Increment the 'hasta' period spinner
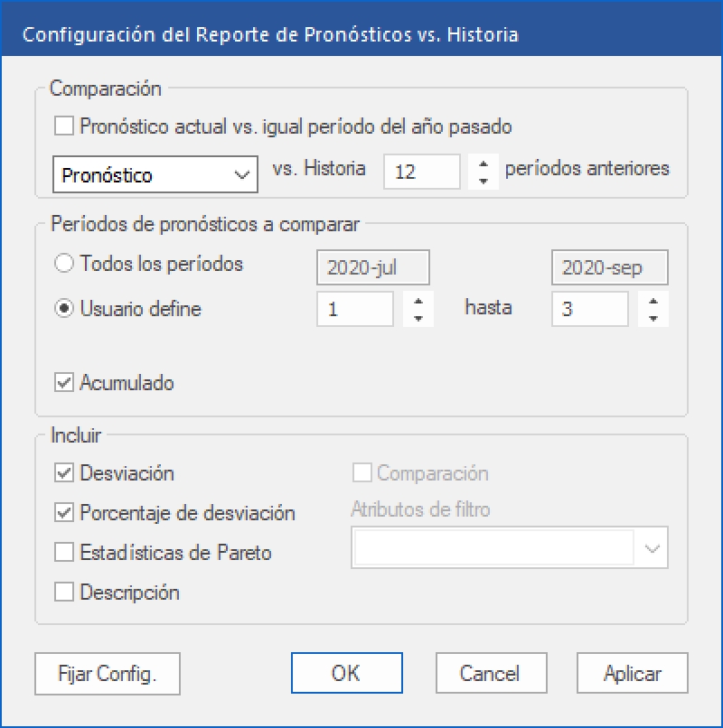Viewport: 723px width, 728px height. (653, 301)
